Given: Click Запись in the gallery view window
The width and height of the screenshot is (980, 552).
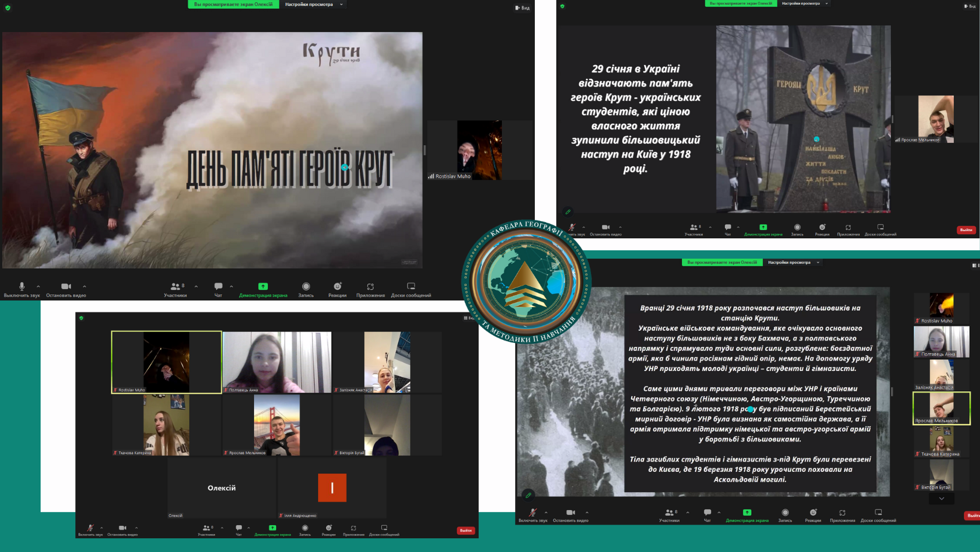Looking at the screenshot, I should tap(305, 530).
